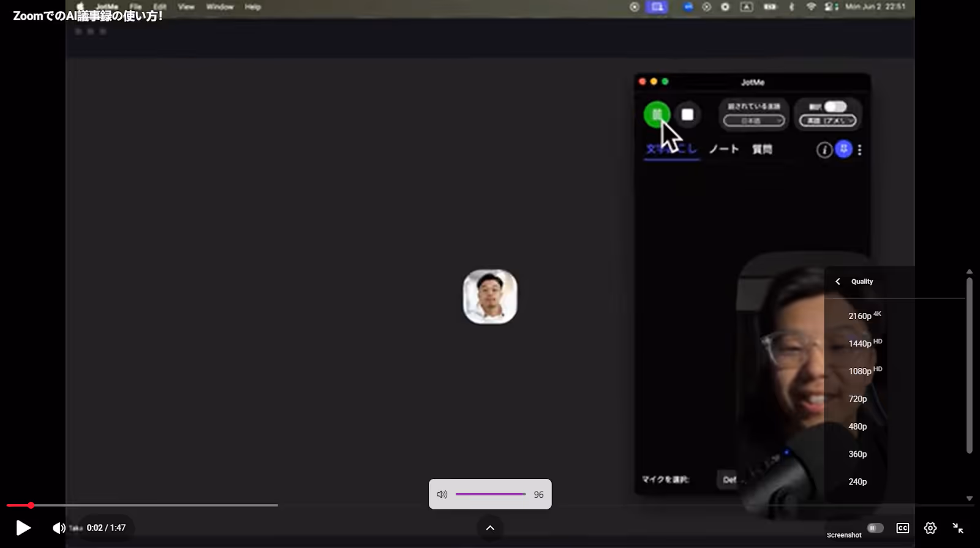Click the info icon in JotMe

(x=824, y=149)
